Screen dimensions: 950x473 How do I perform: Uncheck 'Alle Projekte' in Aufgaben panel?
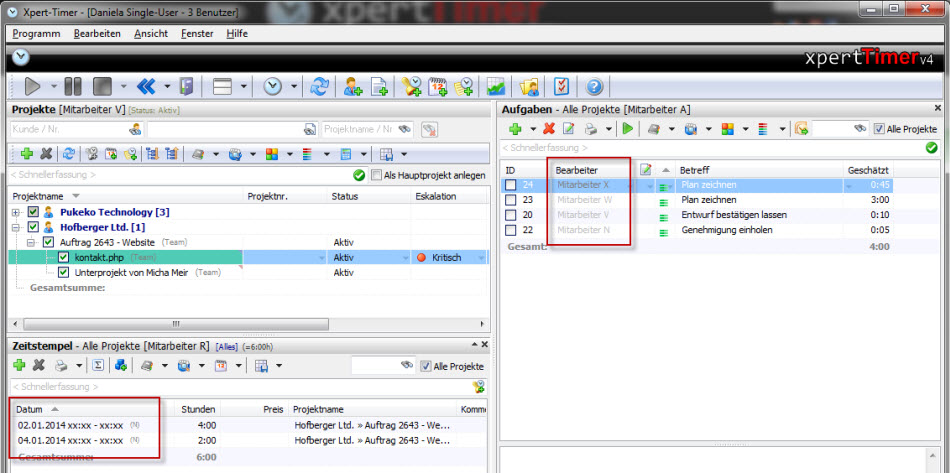click(x=879, y=129)
